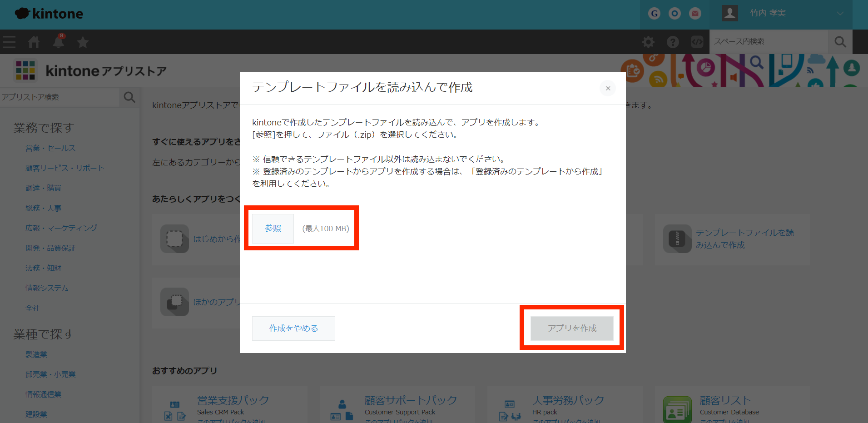Select the 業務で探す category 営業・セールス
The image size is (868, 423).
50,148
